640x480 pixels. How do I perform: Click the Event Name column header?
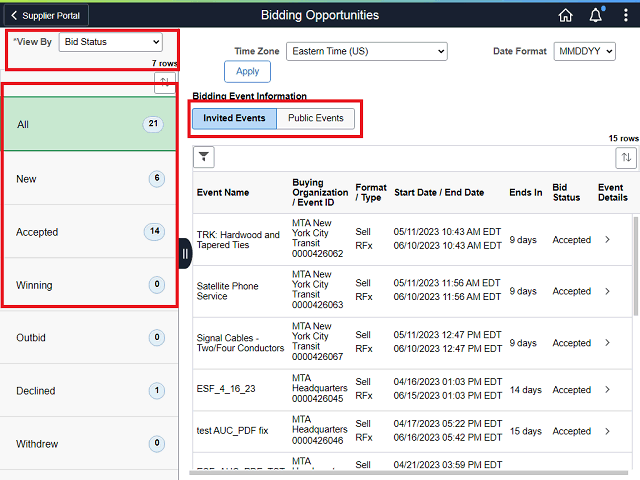[223, 193]
